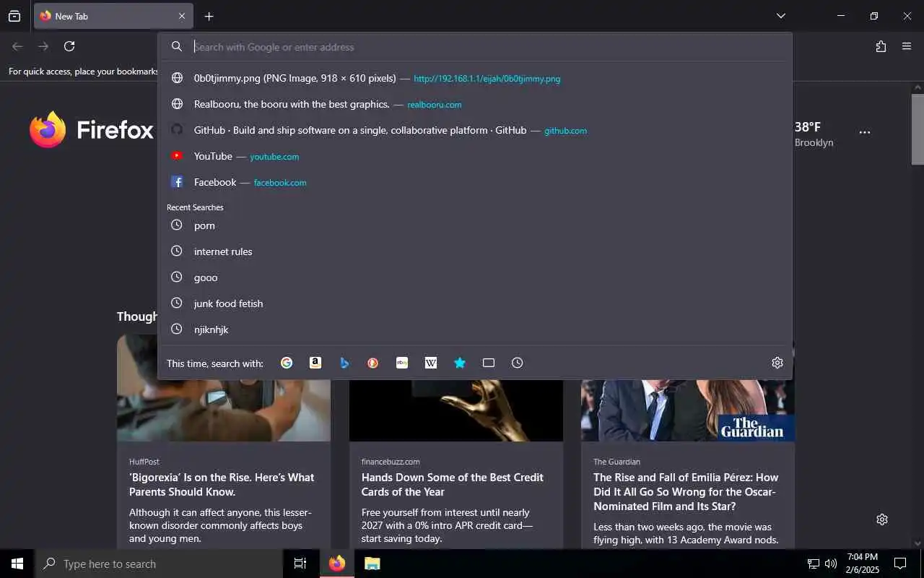Image resolution: width=924 pixels, height=578 pixels.
Task: Open the Best Credit Cards article headline
Action: click(453, 484)
